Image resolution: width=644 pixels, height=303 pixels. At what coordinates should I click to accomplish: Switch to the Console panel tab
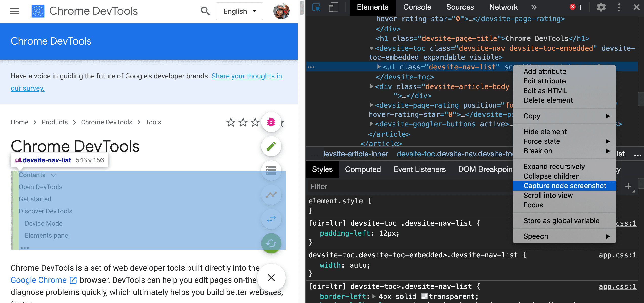tap(416, 7)
